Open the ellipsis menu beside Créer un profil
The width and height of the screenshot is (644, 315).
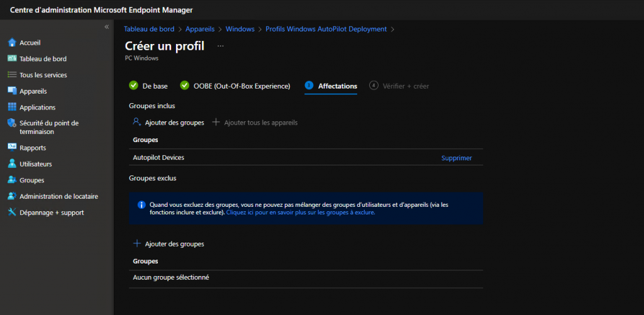pos(221,46)
